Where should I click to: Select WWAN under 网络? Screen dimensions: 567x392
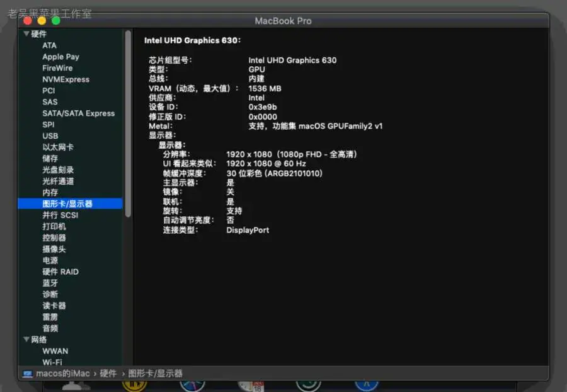[x=55, y=351]
